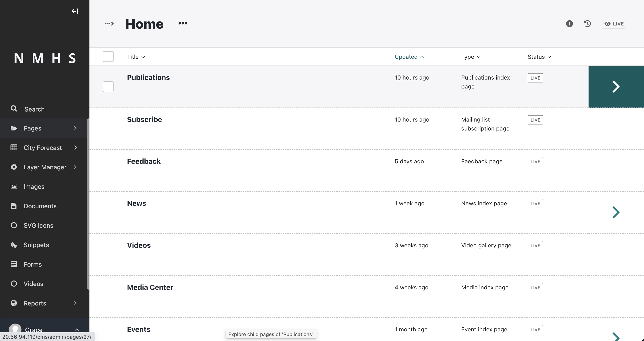Sort the list by Status
Screen dimensions: 644x341
[x=539, y=57]
